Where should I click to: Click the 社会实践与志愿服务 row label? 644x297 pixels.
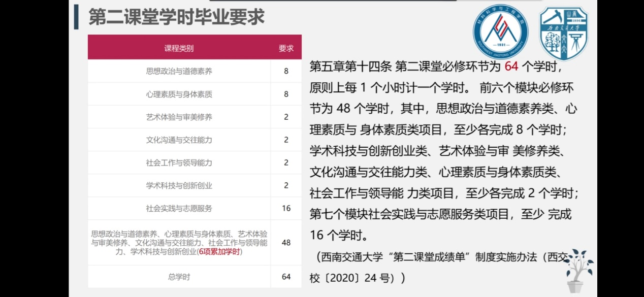[179, 208]
